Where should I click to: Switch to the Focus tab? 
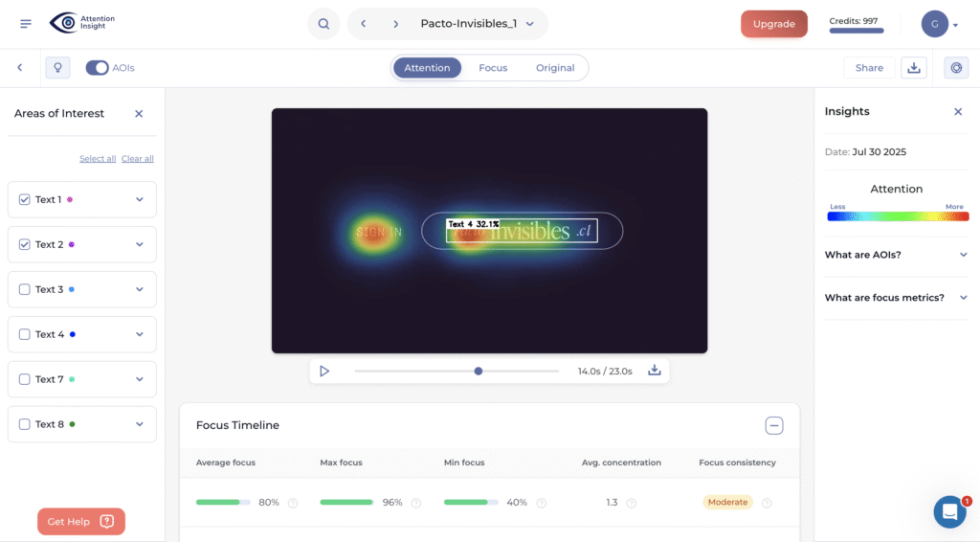click(x=493, y=68)
